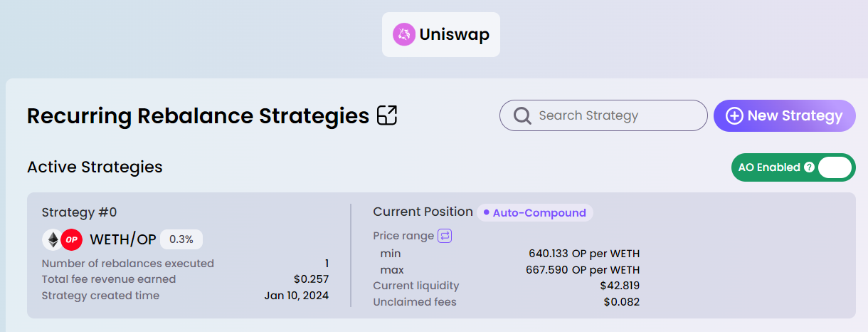Viewport: 868px width, 332px height.
Task: Swap price range units with toggle icon
Action: [x=445, y=235]
